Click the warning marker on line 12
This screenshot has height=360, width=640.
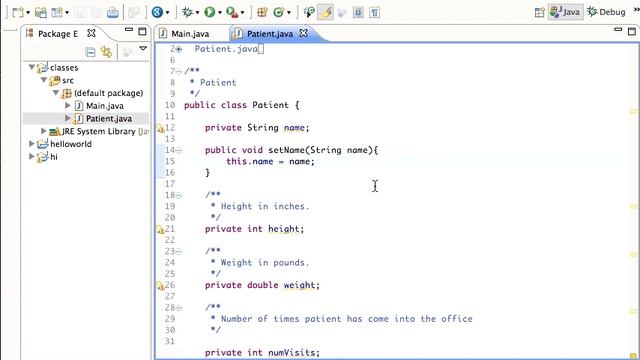pyautogui.click(x=160, y=129)
